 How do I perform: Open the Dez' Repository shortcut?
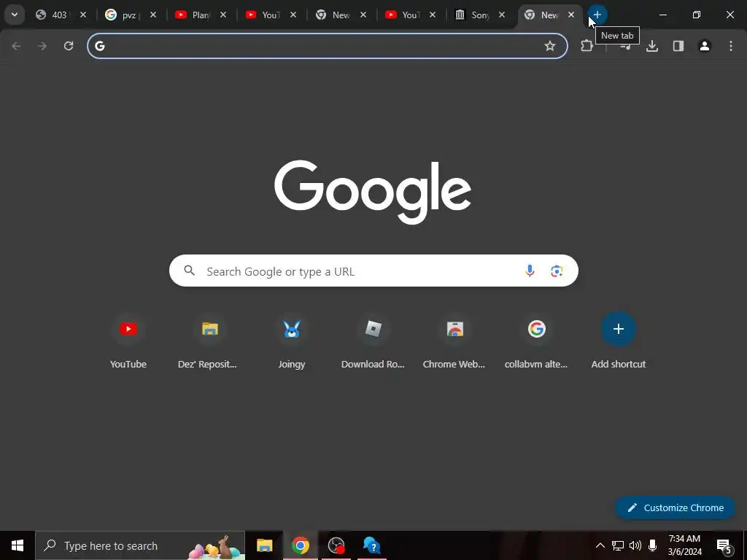coord(208,341)
